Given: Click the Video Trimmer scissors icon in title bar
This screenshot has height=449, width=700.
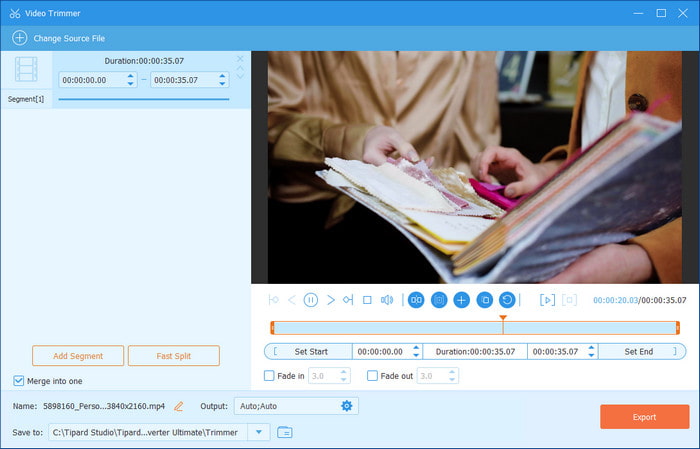Looking at the screenshot, I should pos(15,13).
